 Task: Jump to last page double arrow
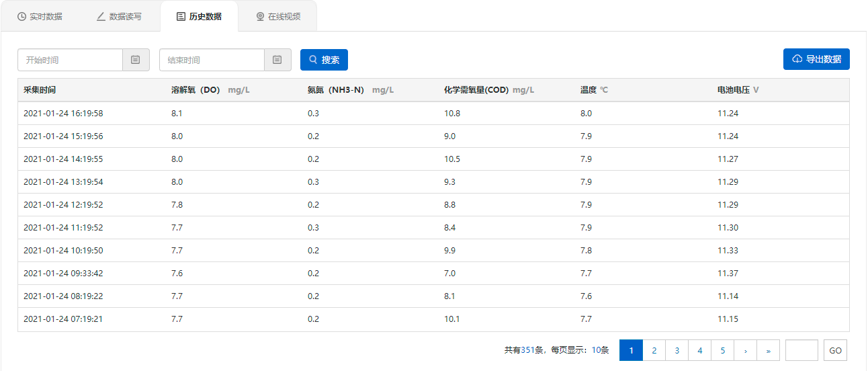769,350
